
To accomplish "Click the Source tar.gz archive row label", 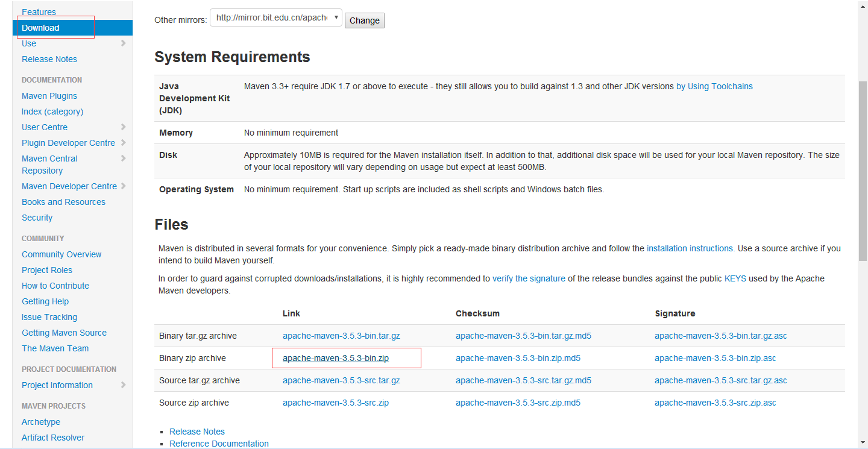I will 200,380.
